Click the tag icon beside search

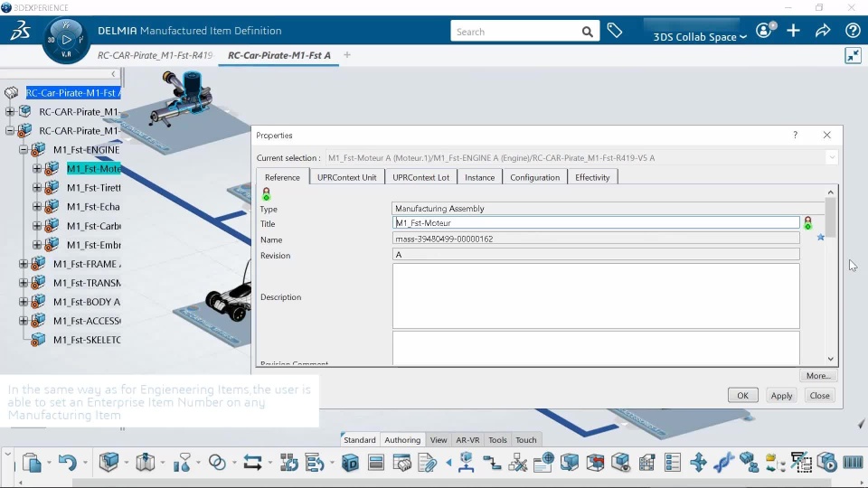[615, 31]
